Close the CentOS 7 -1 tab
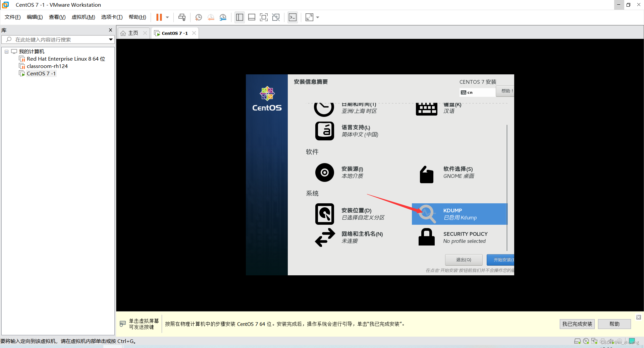This screenshot has height=348, width=644. pyautogui.click(x=194, y=33)
